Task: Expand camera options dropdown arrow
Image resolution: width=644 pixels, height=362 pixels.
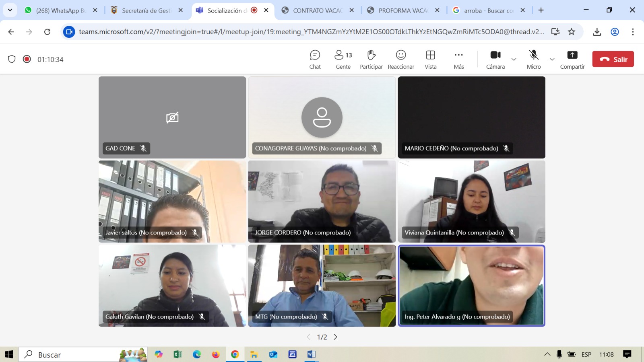Action: point(514,59)
